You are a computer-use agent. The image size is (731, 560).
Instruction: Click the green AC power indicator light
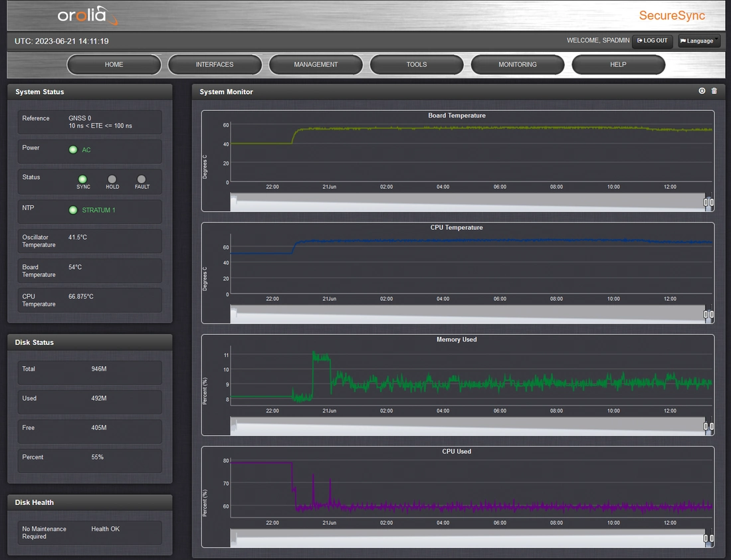[x=73, y=149]
